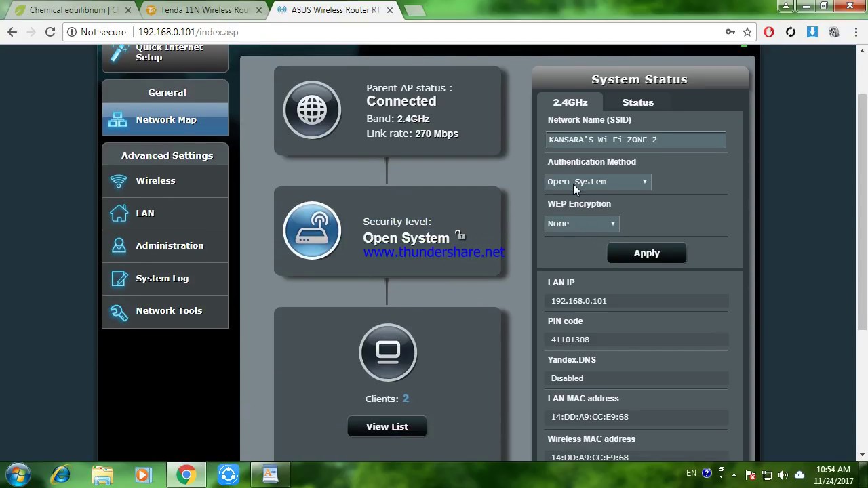Click the LAN IP value 192.168.0.101
The width and height of the screenshot is (868, 488).
click(578, 301)
